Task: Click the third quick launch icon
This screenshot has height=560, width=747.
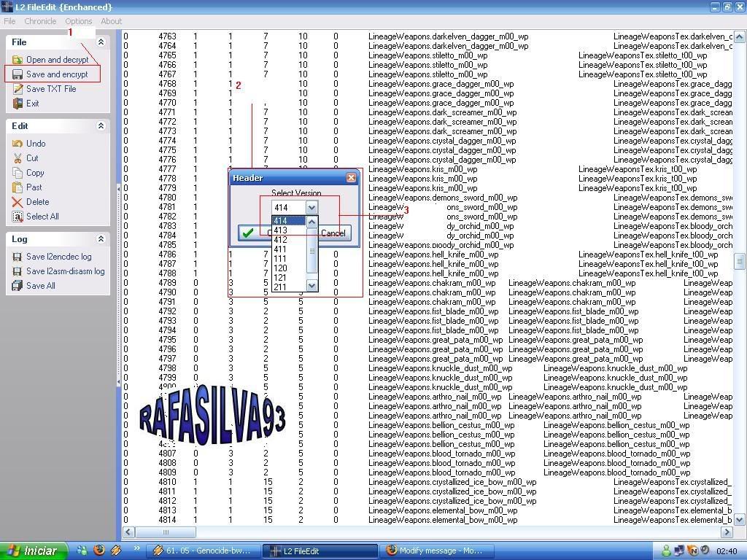Action: point(116,550)
